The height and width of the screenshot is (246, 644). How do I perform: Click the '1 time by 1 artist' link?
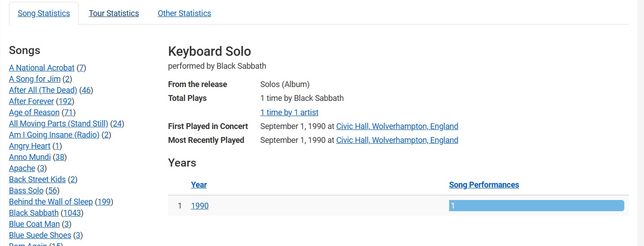[x=289, y=113]
